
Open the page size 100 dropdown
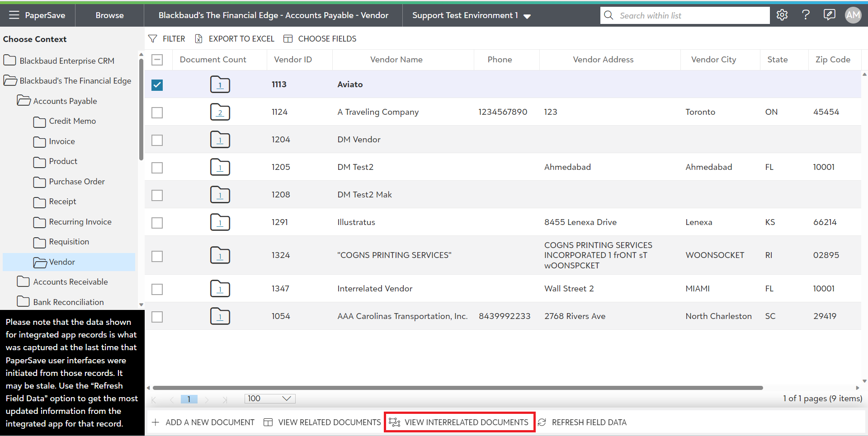(270, 398)
